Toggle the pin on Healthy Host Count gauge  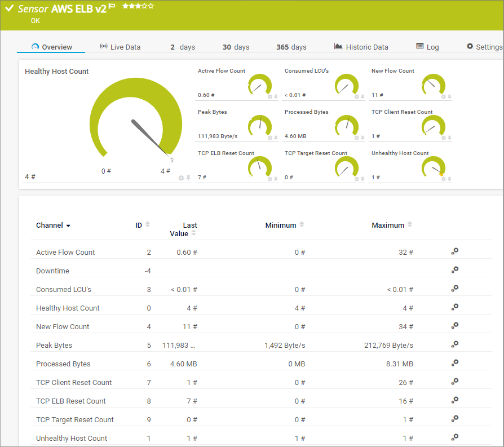(x=188, y=178)
